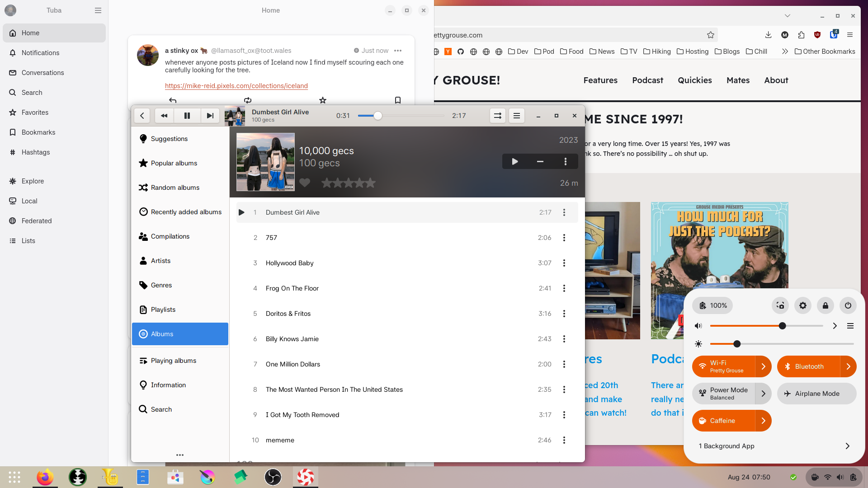Screen dimensions: 868x488
Task: Open the Hiking bookmarks folder
Action: coord(657,52)
